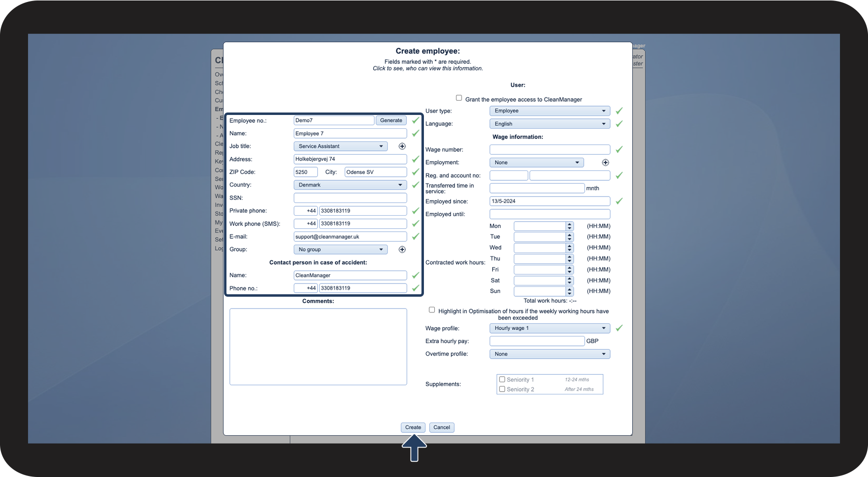The height and width of the screenshot is (477, 868).
Task: Click the green checkmark beside E-mail
Action: [416, 237]
